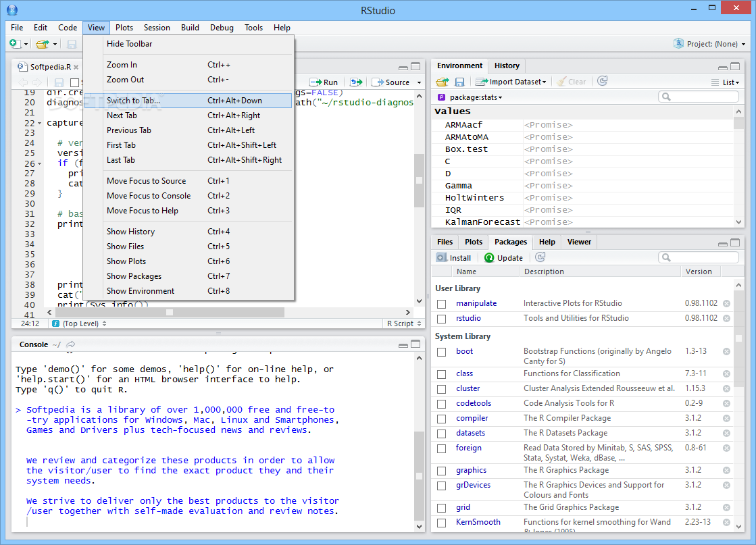Open the package:stats environment dropdown
This screenshot has height=545, width=756.
(470, 97)
